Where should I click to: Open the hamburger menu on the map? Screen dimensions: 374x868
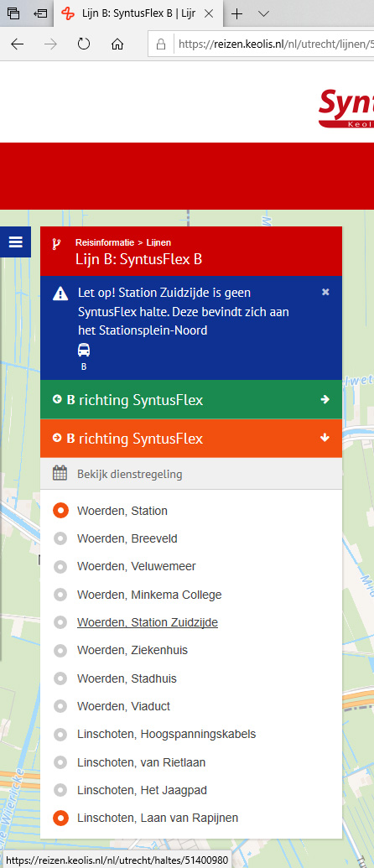tap(15, 242)
